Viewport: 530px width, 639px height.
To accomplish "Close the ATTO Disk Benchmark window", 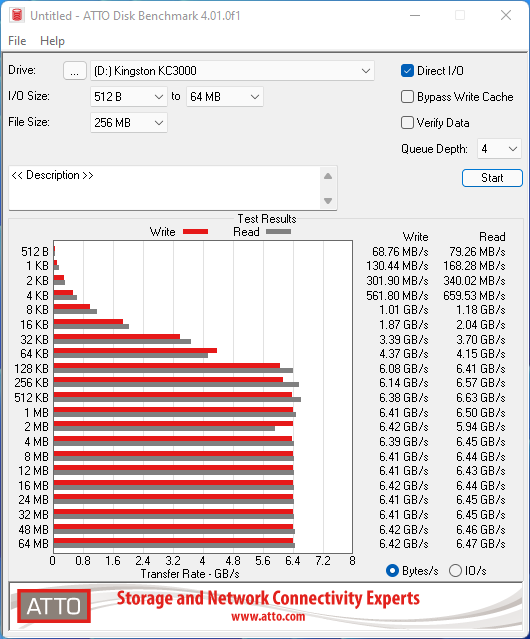I will 506,15.
